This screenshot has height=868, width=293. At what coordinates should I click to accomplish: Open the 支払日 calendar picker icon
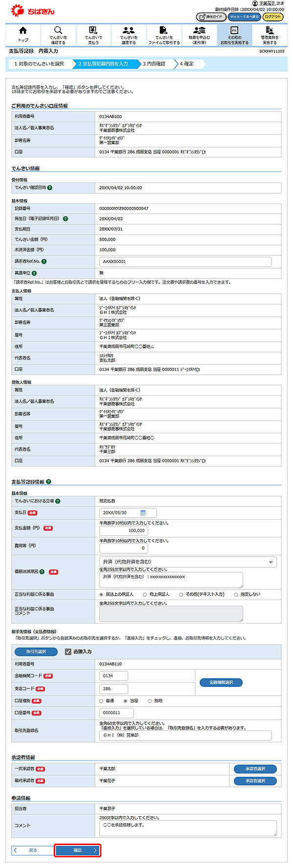[143, 513]
